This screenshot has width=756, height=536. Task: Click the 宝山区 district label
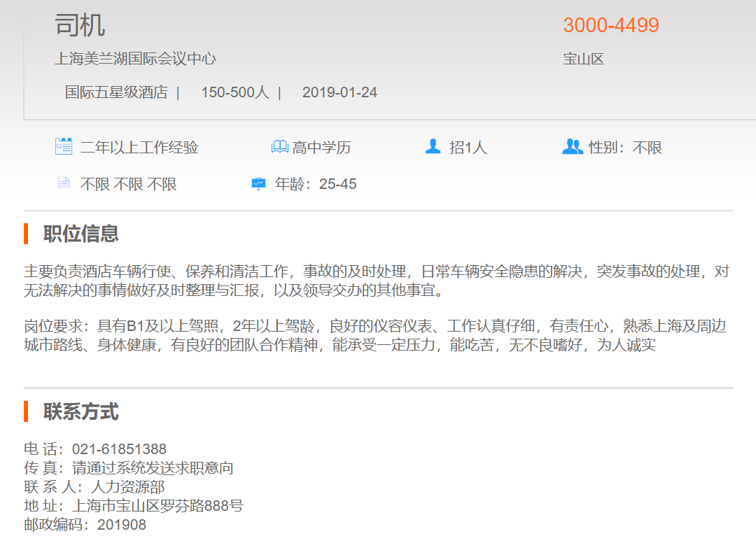tap(583, 59)
